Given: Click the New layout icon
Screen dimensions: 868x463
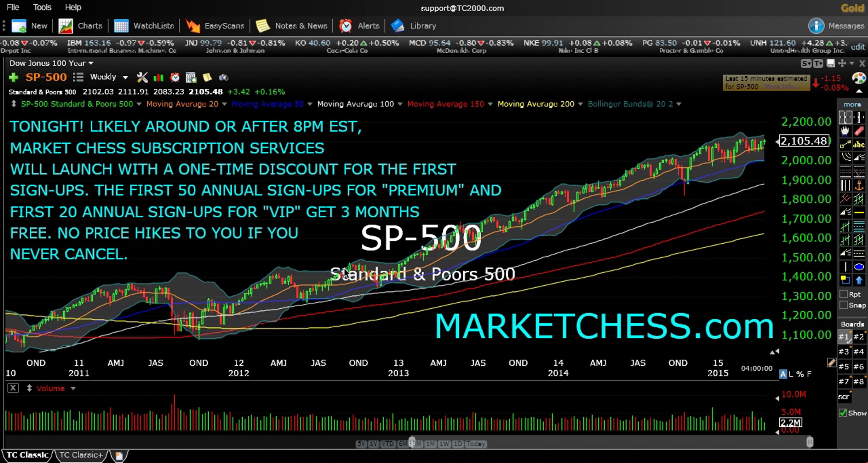Looking at the screenshot, I should click(19, 26).
